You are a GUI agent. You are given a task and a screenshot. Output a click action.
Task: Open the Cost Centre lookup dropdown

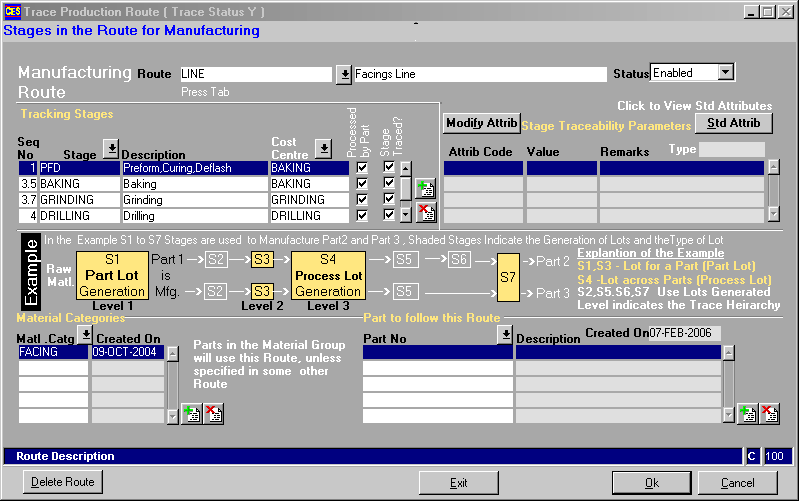323,149
